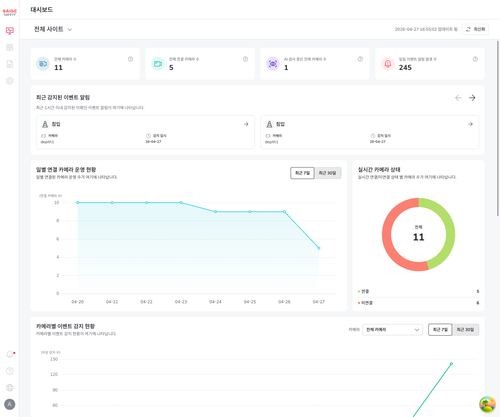This screenshot has height=417, width=500.
Task: Click the help icon on the connected cameras card
Action: (x=245, y=59)
